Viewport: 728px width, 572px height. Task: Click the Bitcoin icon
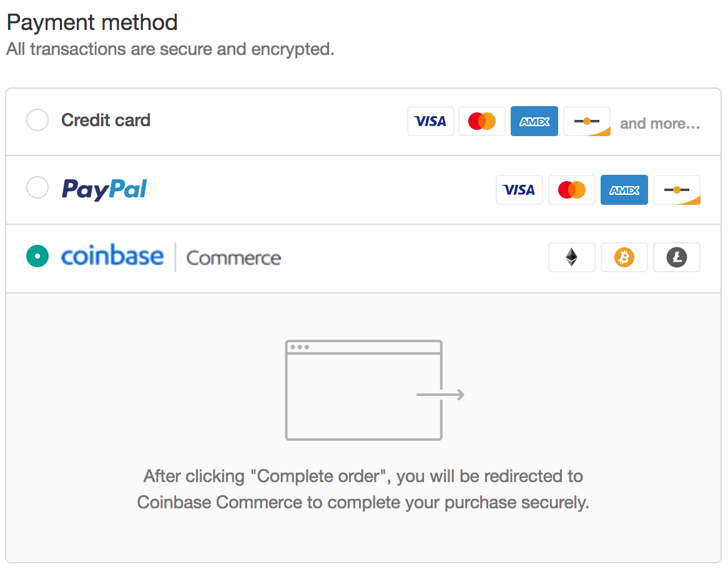[624, 257]
